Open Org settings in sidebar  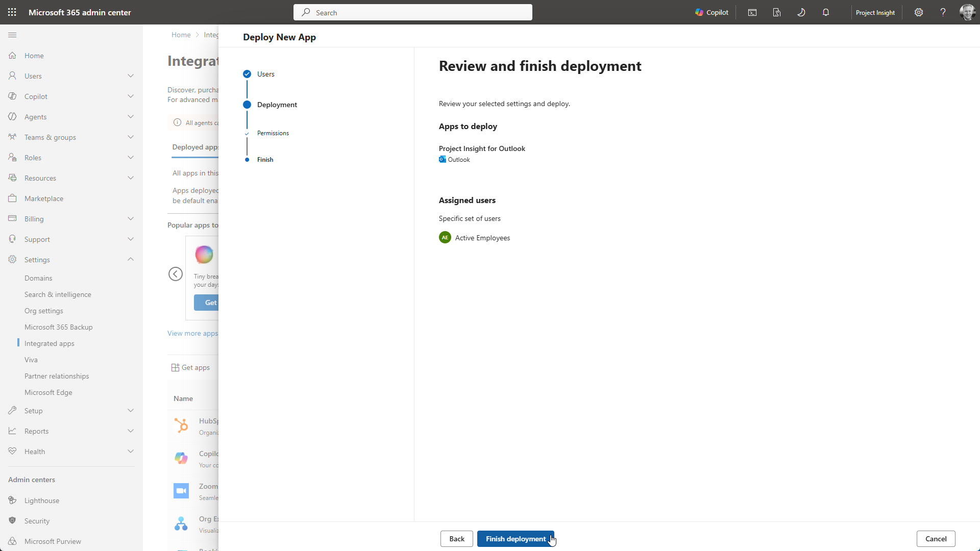(44, 311)
